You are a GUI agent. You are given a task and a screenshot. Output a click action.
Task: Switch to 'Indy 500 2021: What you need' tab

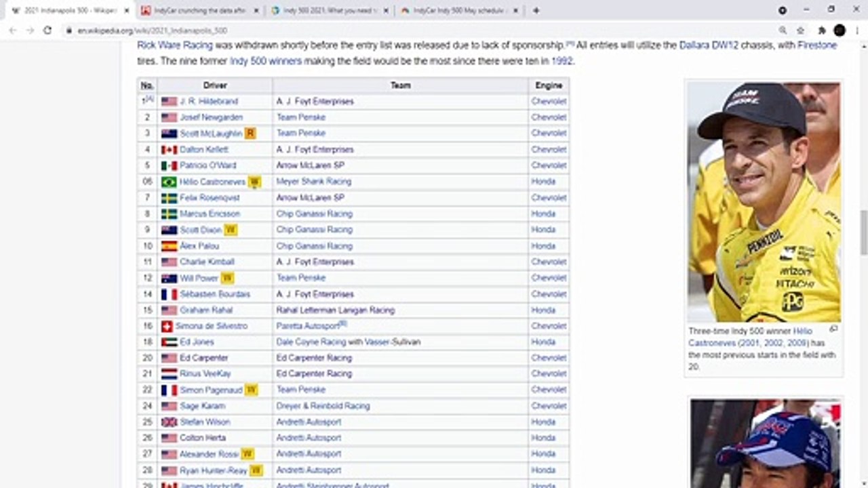tap(329, 11)
